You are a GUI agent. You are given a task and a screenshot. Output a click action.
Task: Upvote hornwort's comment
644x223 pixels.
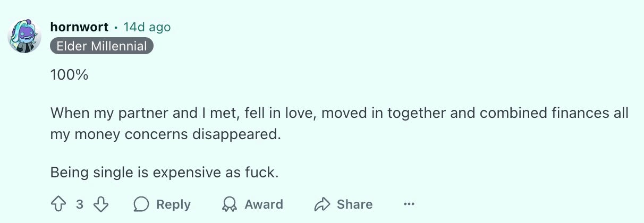point(57,204)
